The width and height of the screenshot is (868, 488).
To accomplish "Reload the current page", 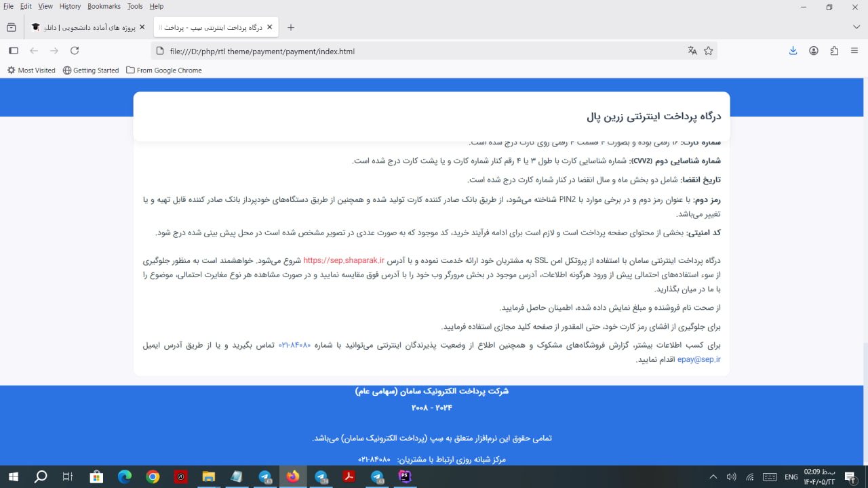I will [75, 51].
